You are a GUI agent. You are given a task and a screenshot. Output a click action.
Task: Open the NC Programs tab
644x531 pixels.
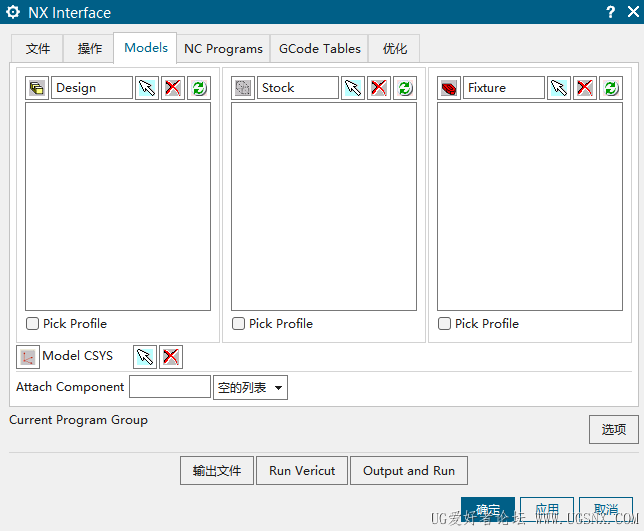pos(223,48)
